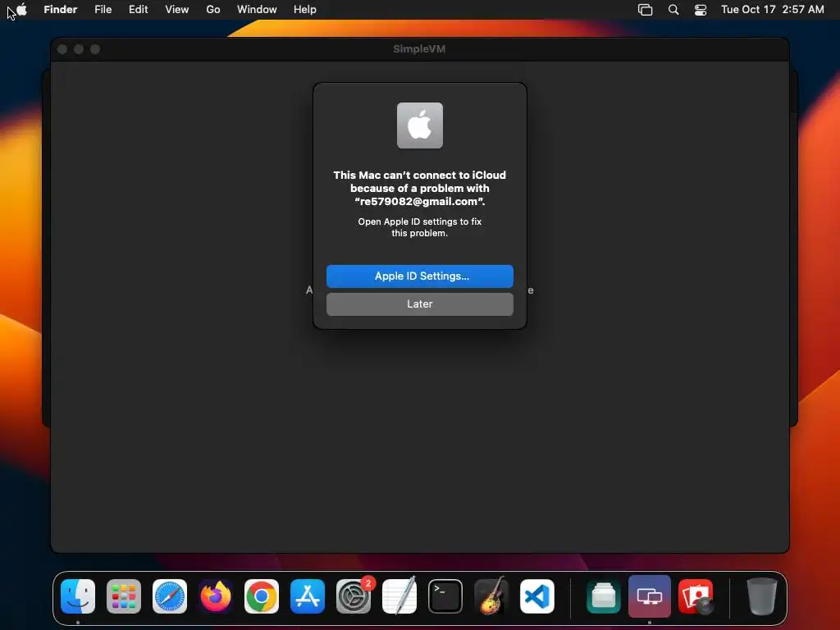Click the 'Open Apple ID settings' description text

419,227
